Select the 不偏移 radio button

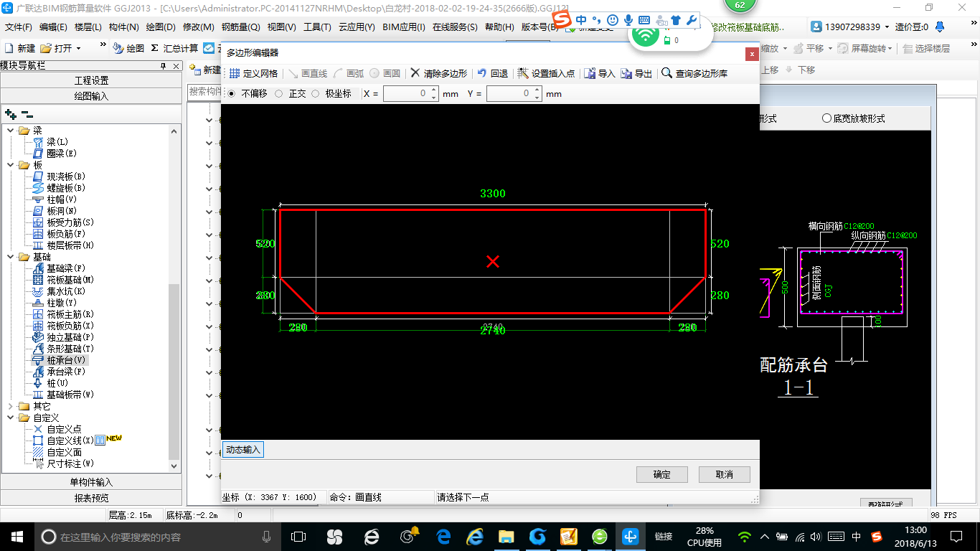point(231,94)
